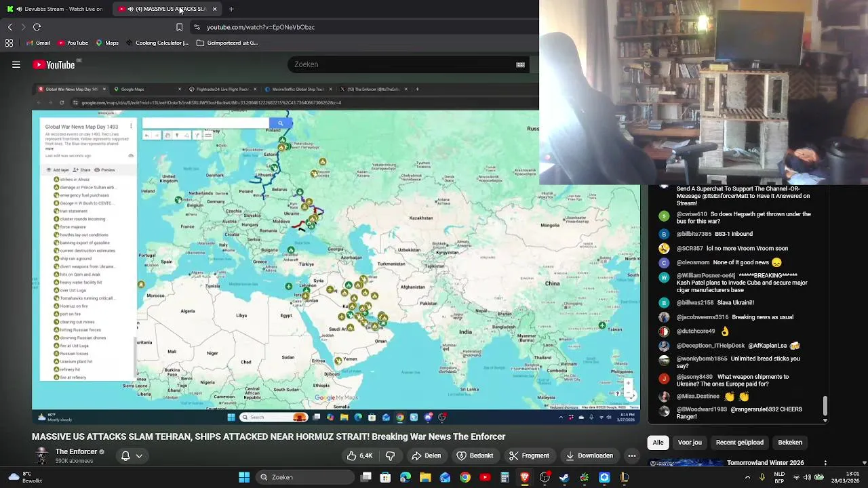Click chat username @Miss.Destinee
Viewport: 868px width, 488px height.
pos(698,396)
